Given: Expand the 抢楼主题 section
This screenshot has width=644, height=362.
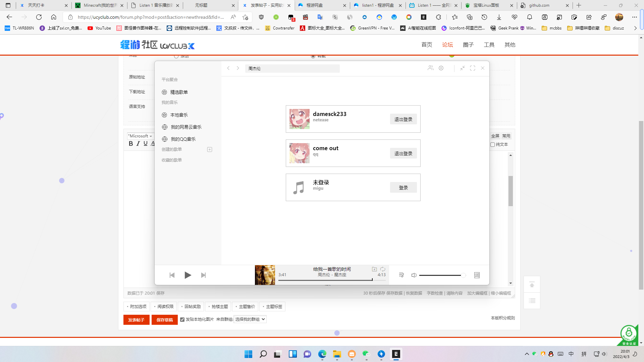Looking at the screenshot, I should click(x=218, y=306).
